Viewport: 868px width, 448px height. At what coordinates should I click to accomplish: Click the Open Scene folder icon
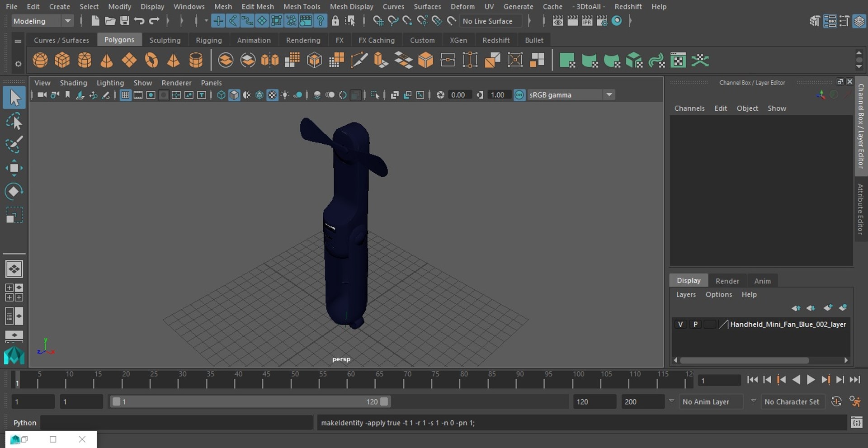pos(110,21)
